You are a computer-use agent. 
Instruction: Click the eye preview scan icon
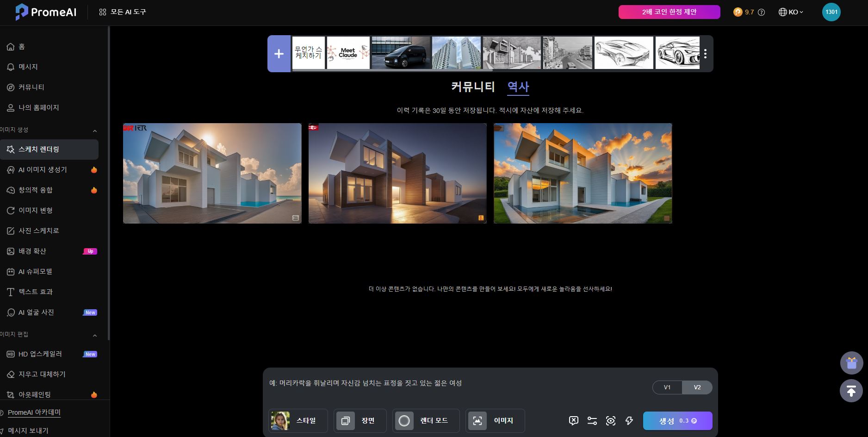point(610,421)
